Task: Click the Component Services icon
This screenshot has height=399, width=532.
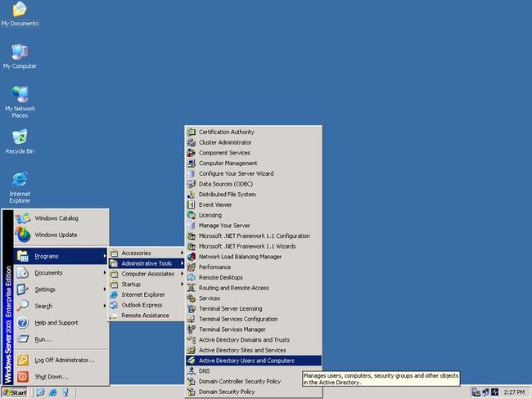Action: click(x=192, y=153)
